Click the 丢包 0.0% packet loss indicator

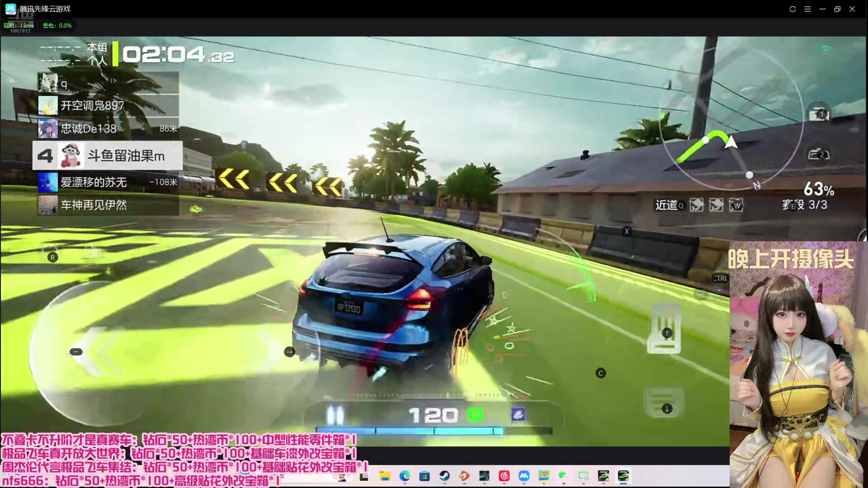click(x=57, y=26)
